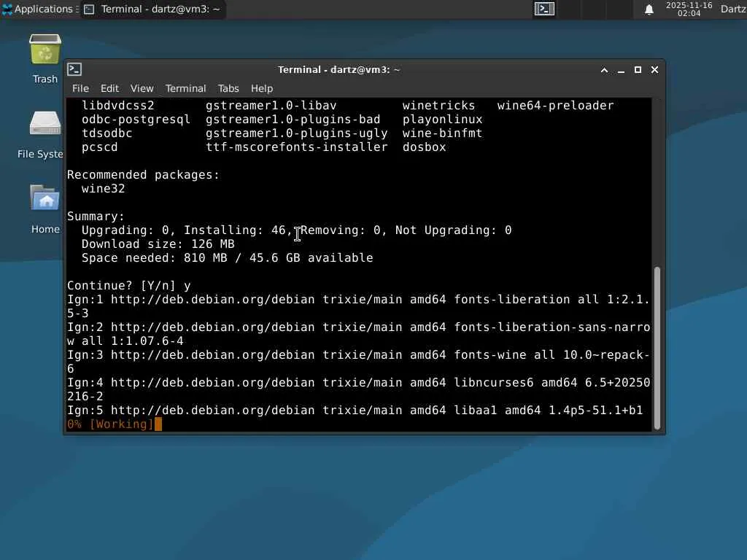Screen dimensions: 747x560
Task: Click the 'Summary:' heading text
Action: (x=96, y=216)
